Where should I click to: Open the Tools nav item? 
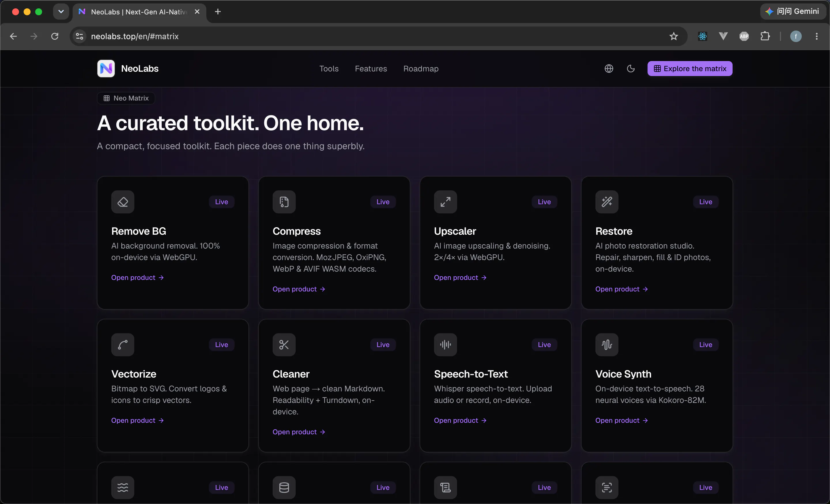[329, 69]
